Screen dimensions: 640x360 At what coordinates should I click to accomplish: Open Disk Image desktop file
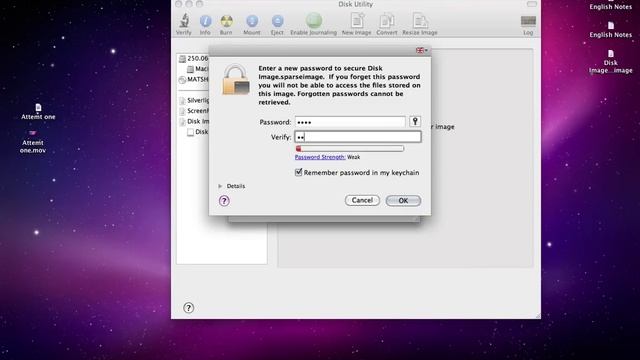611,62
